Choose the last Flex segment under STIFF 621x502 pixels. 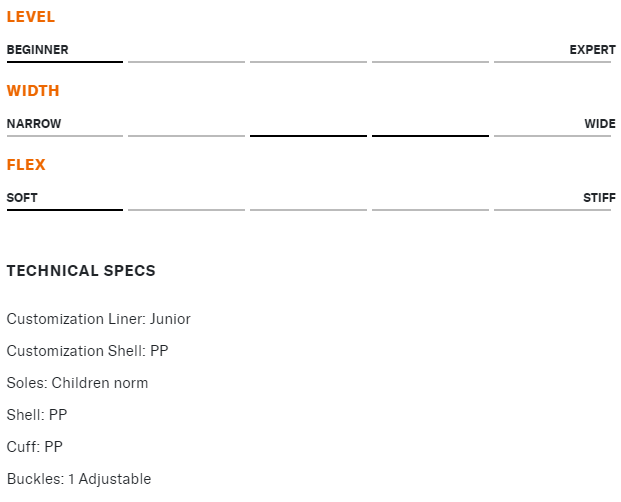[552, 209]
